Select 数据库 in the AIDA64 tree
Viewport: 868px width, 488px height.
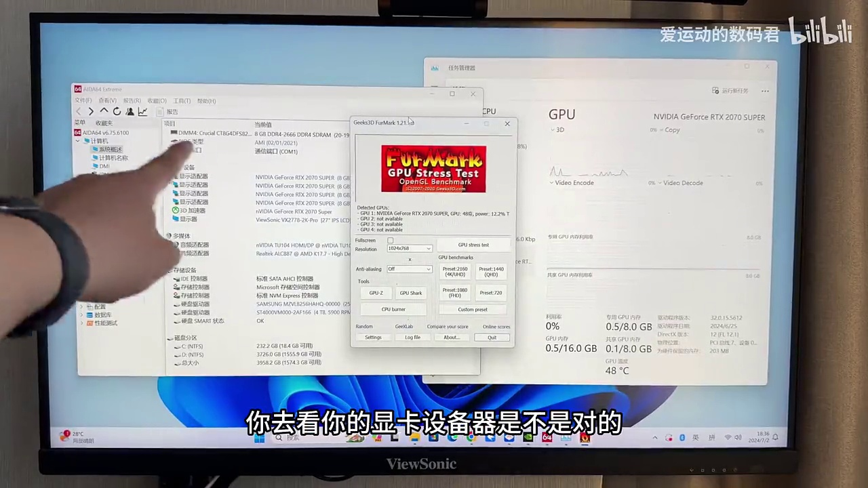99,315
